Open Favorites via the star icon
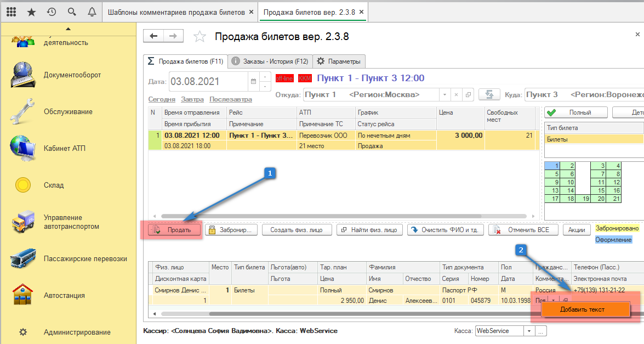644x344 pixels. pos(31,12)
